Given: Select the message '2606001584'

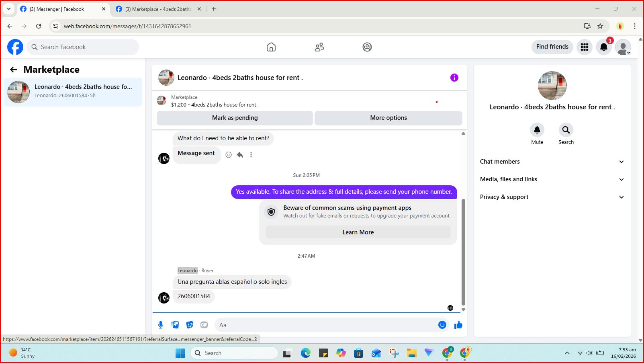Looking at the screenshot, I should (194, 296).
